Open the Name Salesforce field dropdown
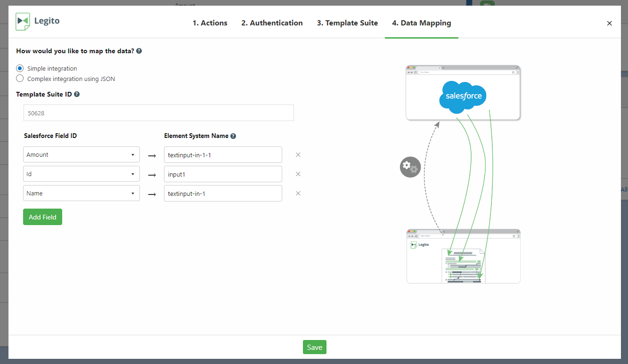 coord(82,193)
